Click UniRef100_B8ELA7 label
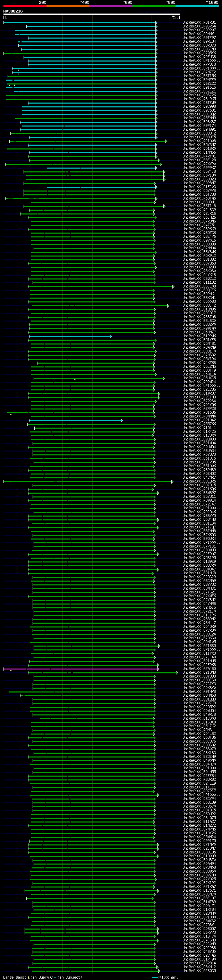Viewport: 222px width, 980px height. coord(199,898)
